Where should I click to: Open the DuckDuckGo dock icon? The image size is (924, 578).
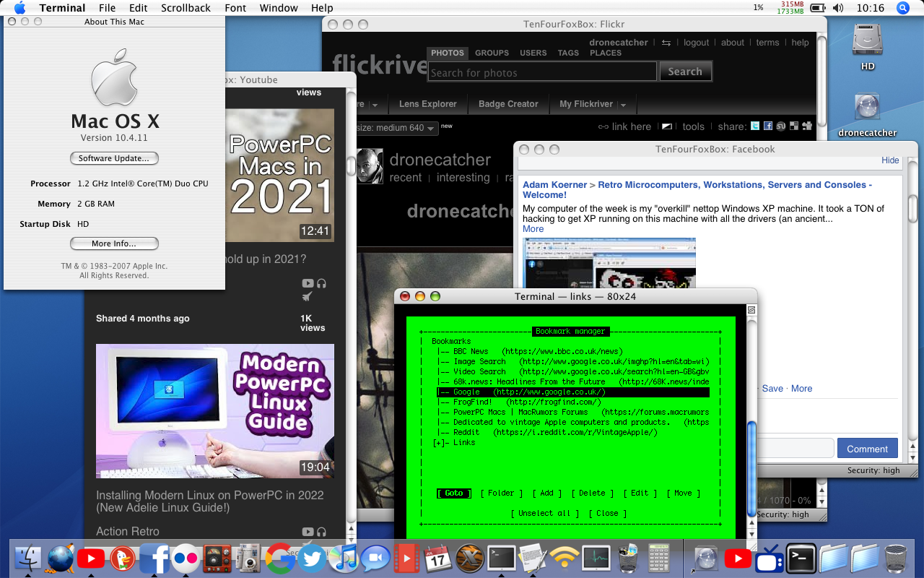pos(121,558)
